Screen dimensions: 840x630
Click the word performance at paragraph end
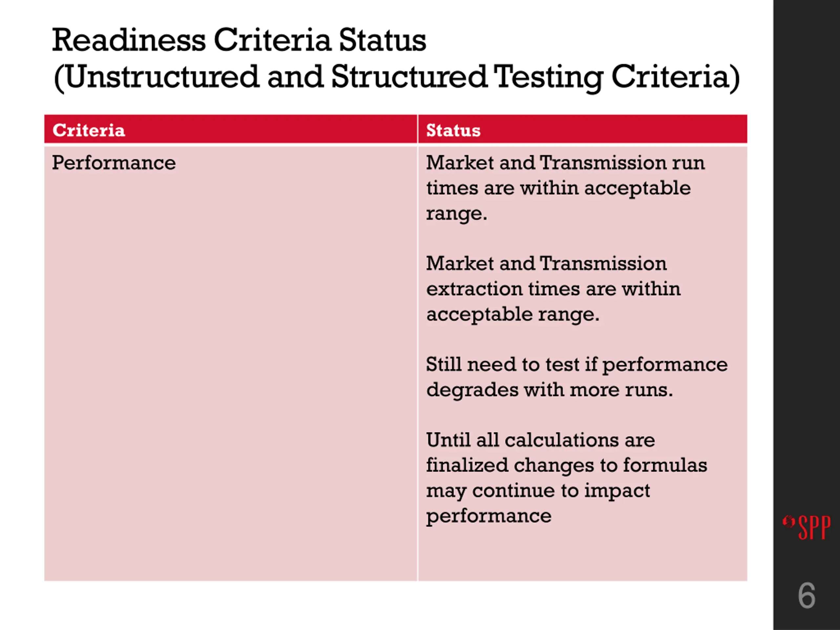click(x=488, y=516)
